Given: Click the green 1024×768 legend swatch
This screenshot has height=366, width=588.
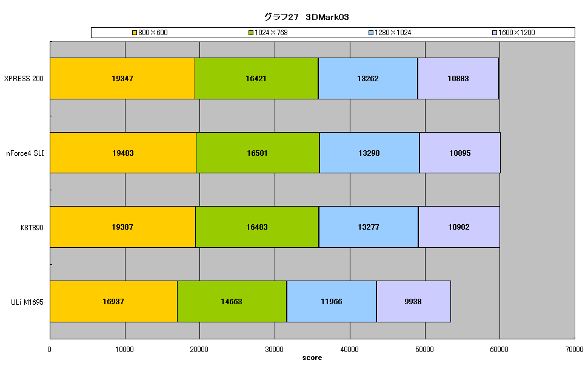Looking at the screenshot, I should 251,33.
